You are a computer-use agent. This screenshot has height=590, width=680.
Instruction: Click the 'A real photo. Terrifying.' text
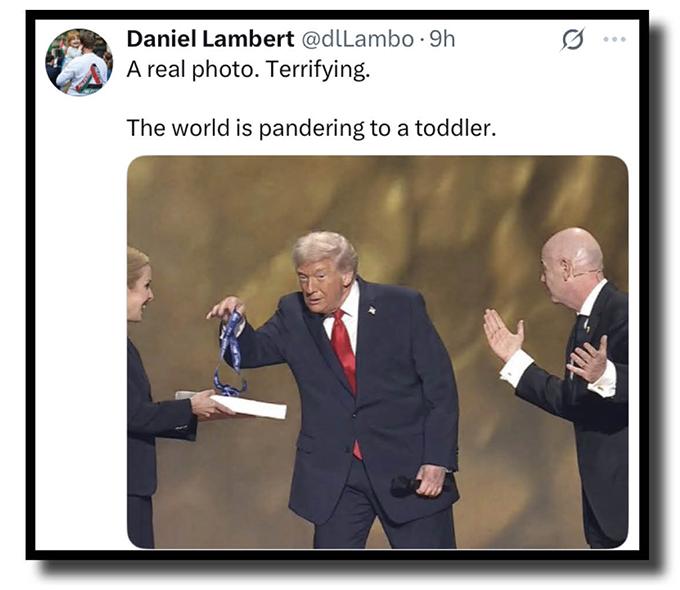coord(248,69)
